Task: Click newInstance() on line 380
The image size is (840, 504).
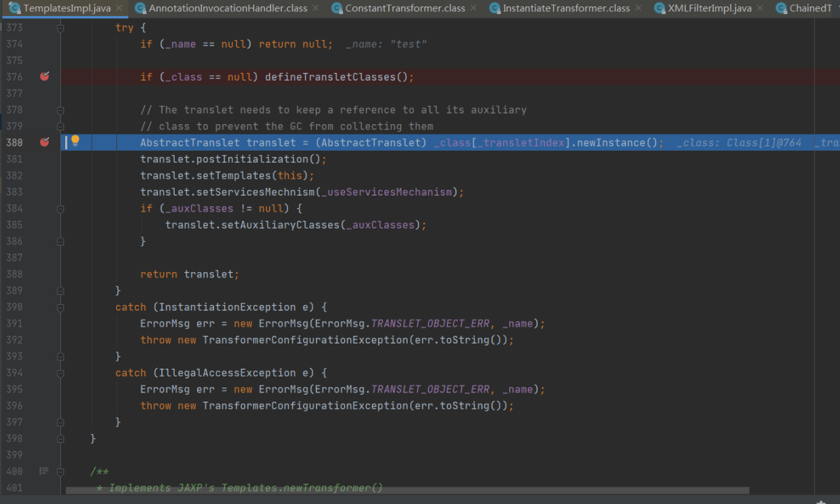Action: (618, 142)
